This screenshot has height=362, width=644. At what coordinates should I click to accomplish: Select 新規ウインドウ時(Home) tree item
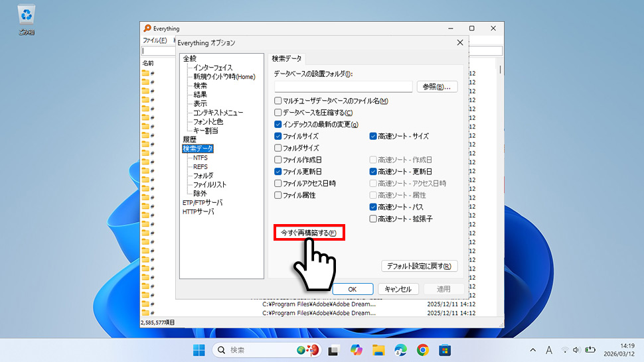(x=224, y=77)
